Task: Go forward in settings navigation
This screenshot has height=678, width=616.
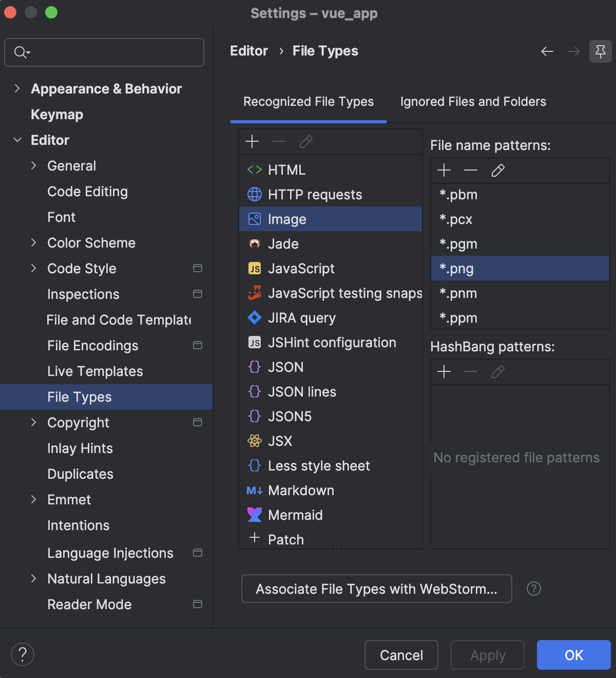Action: 574,51
